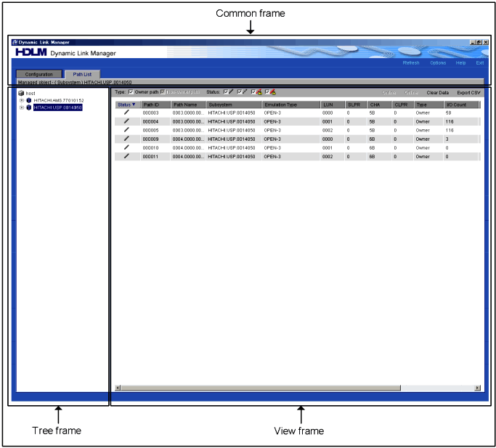Screen dimensions: 496x448
Task: Click the fourth status filter icon with a warning mark
Action: [x=272, y=92]
